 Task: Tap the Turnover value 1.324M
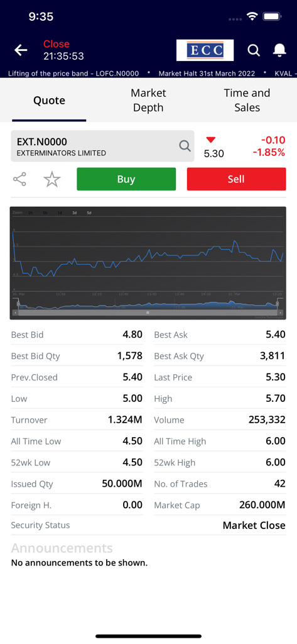point(125,419)
